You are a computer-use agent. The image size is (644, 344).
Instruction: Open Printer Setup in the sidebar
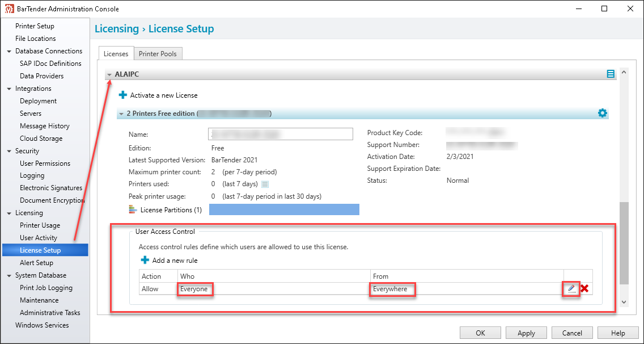35,26
